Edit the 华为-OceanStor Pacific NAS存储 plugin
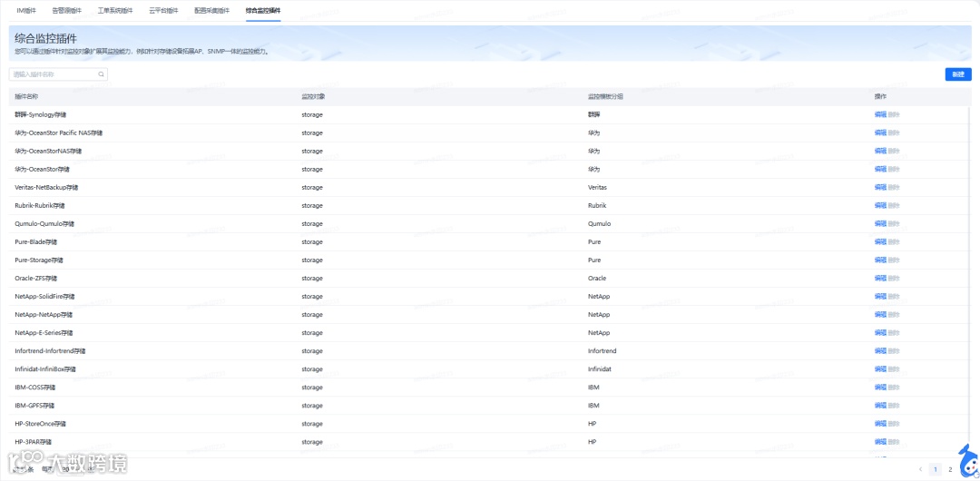This screenshot has height=481, width=980. click(x=880, y=133)
